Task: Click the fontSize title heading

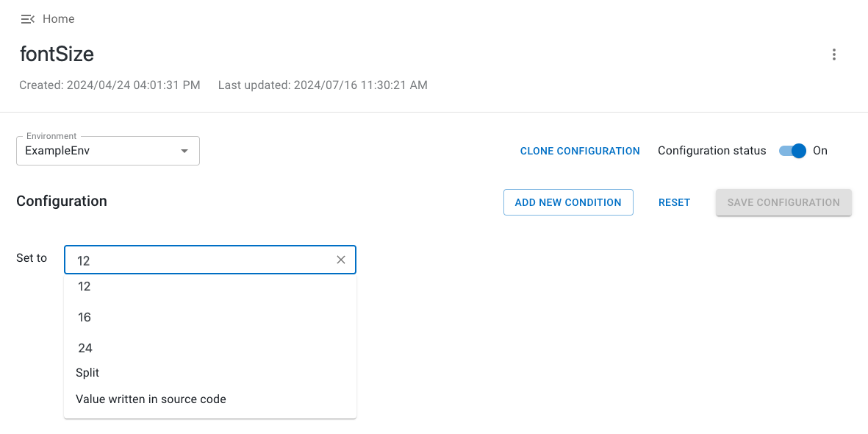Action: (57, 54)
